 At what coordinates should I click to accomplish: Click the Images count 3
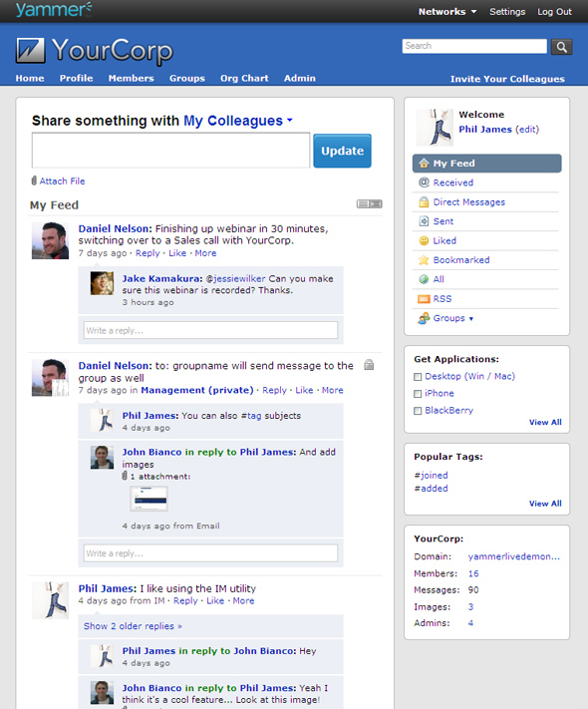click(470, 607)
